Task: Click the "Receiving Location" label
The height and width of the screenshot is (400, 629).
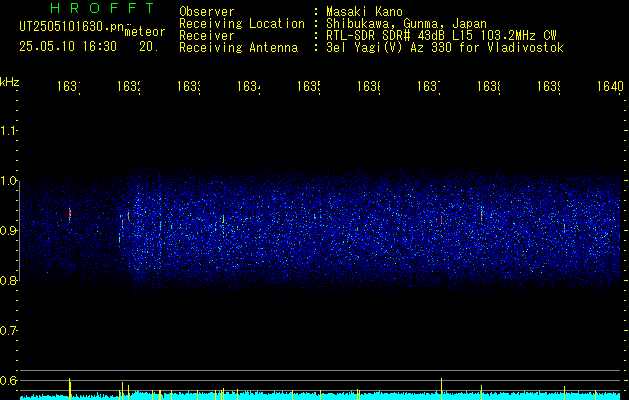Action: coord(242,24)
